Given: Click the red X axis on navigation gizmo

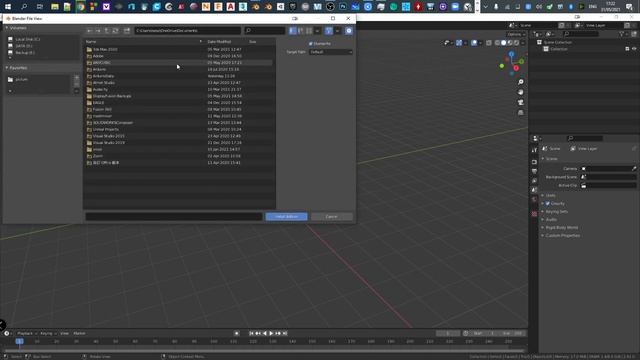Looking at the screenshot, I should (x=516, y=68).
